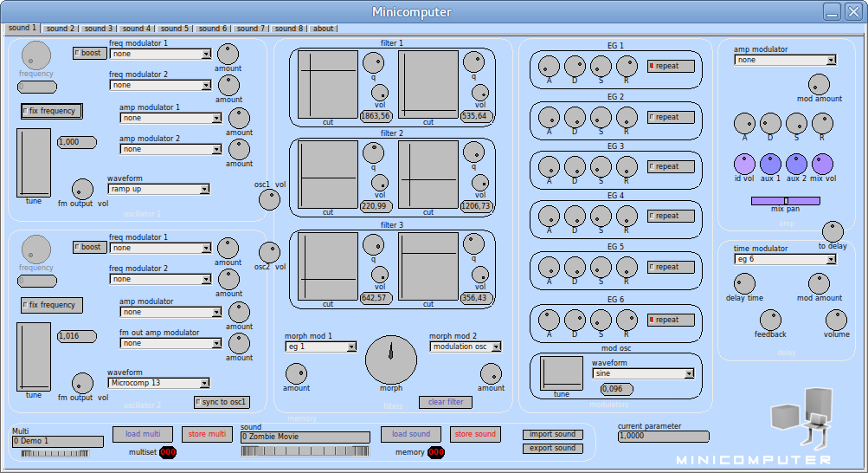Image resolution: width=868 pixels, height=473 pixels.
Task: Click the oscillator 1 frequency dial
Action: tap(36, 55)
